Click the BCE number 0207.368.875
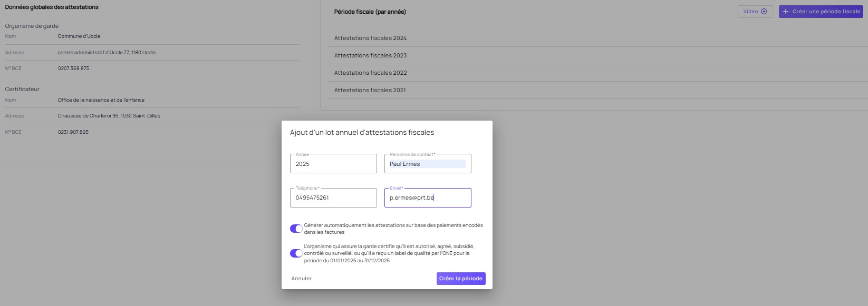 click(x=73, y=68)
